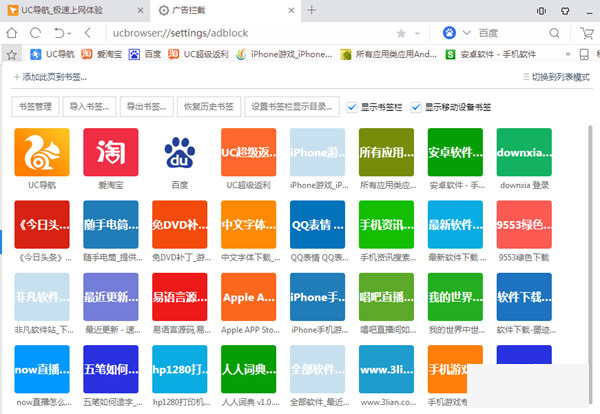
Task: Open a new tab with plus
Action: click(311, 10)
